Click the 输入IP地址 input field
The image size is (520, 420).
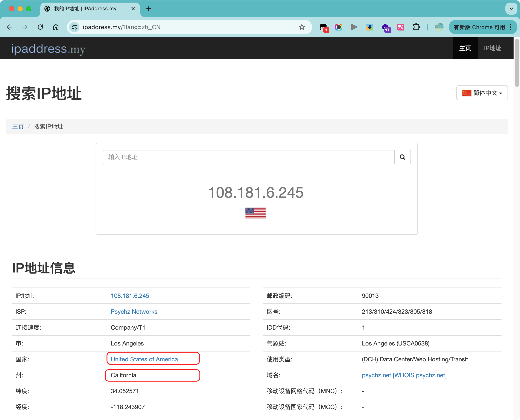(x=248, y=157)
